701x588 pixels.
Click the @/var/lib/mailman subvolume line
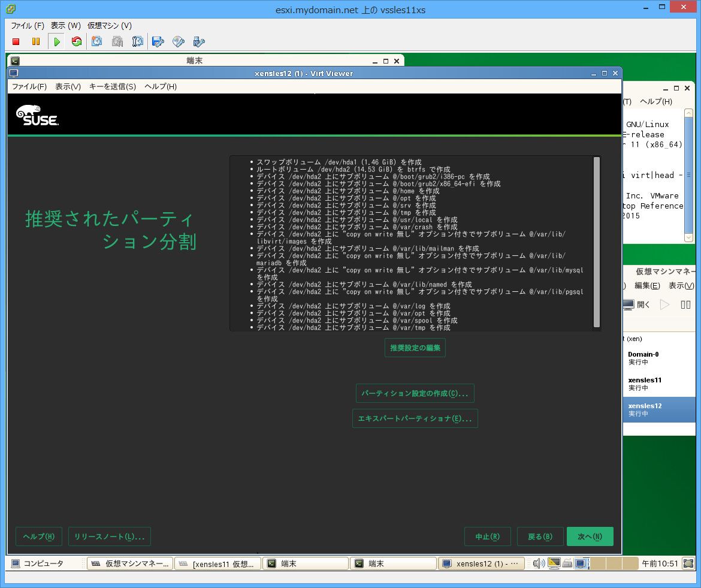pos(367,248)
